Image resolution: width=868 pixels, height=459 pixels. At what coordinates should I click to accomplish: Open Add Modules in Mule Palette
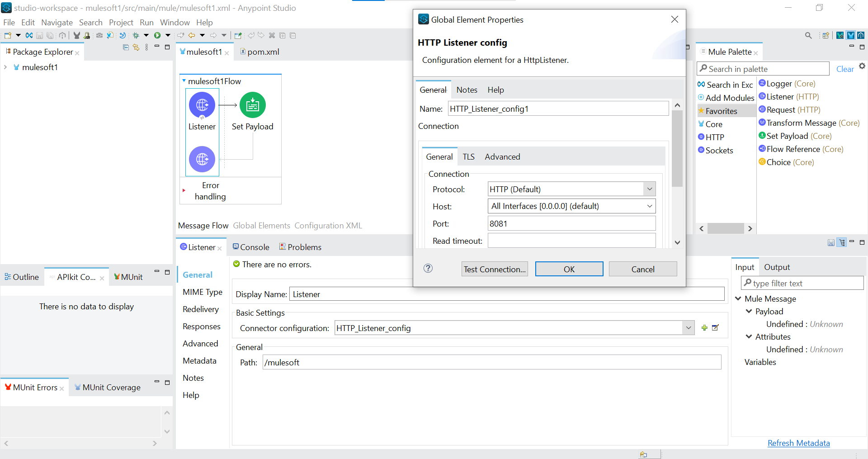pos(726,98)
